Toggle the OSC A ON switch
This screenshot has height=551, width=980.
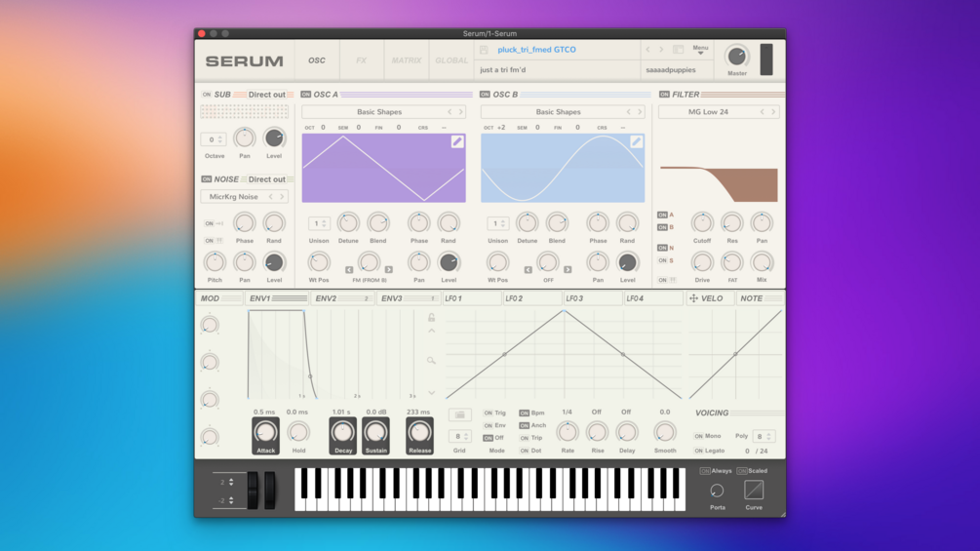click(x=305, y=95)
